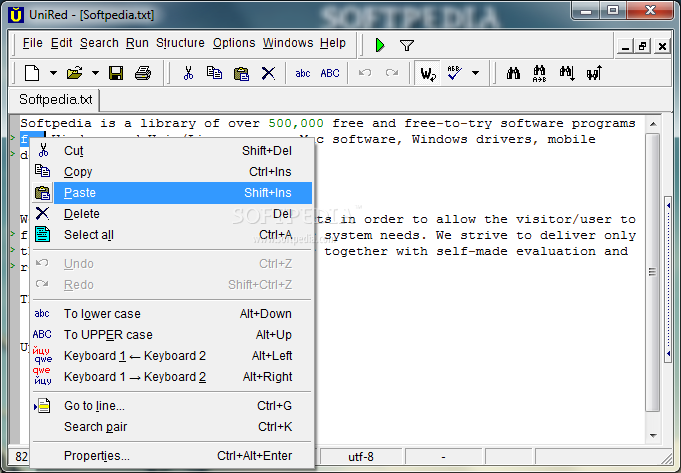Click the editor scrollbar down arrow
Screen dimensions: 681x473
pos(653,435)
